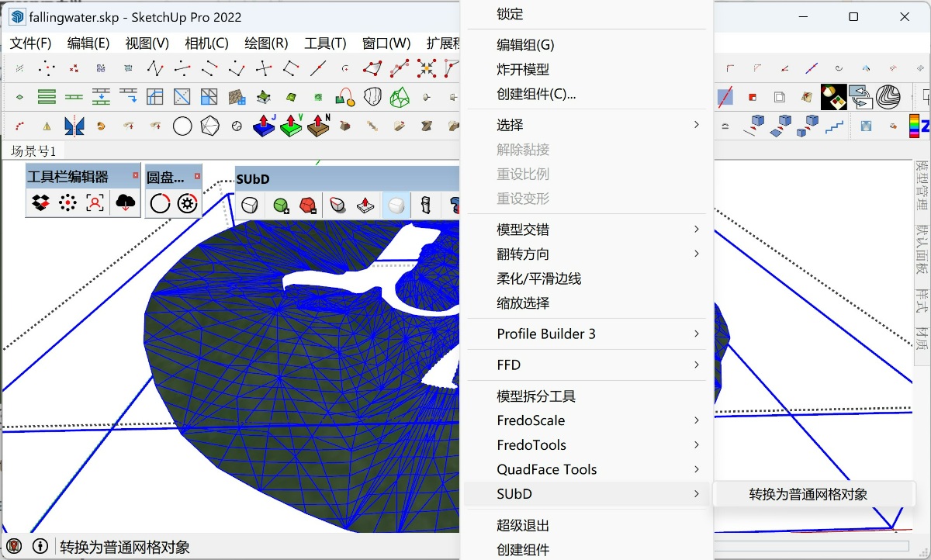Click the red Remove Subdivision Level icon in SUbD toolbar
Viewport: 931px width, 560px height.
point(307,204)
